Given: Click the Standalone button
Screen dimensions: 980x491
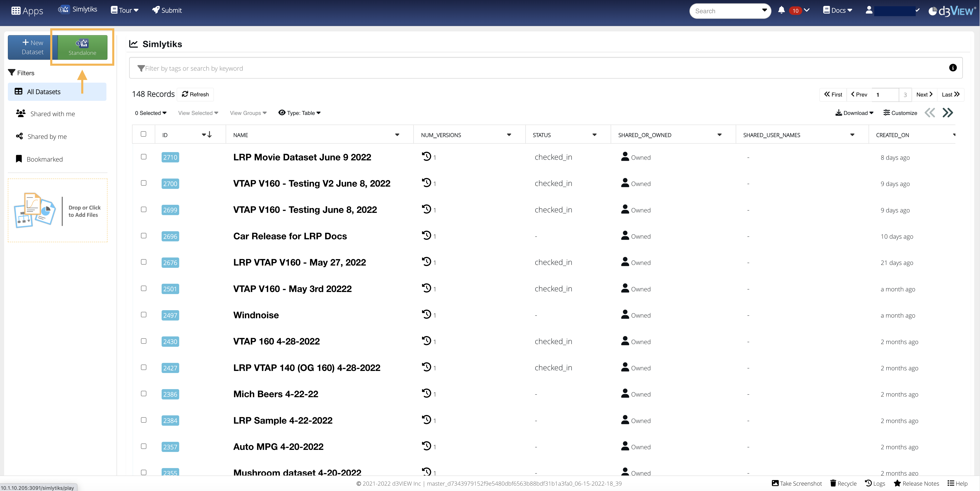Looking at the screenshot, I should [82, 47].
